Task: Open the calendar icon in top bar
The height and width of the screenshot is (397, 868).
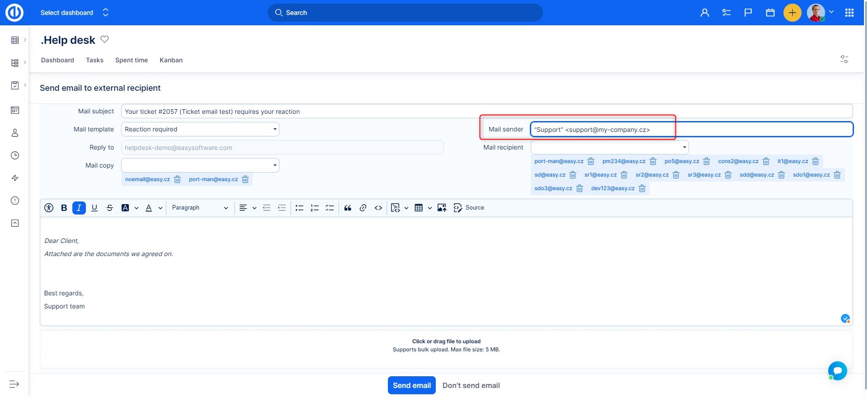Action: coord(770,13)
